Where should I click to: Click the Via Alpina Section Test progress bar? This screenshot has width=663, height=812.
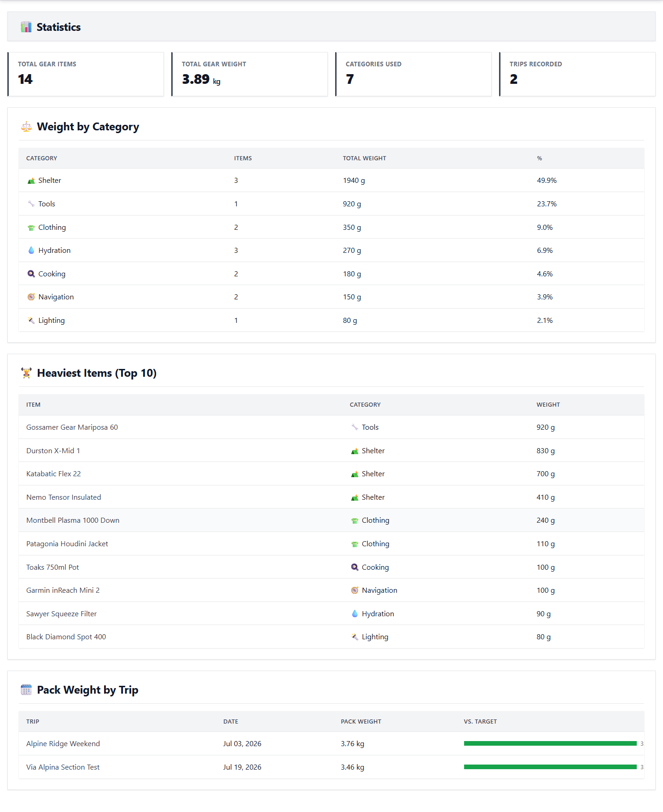coord(550,767)
